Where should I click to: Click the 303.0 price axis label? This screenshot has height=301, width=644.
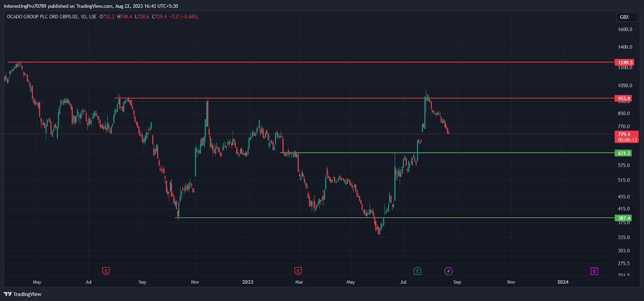click(x=624, y=251)
